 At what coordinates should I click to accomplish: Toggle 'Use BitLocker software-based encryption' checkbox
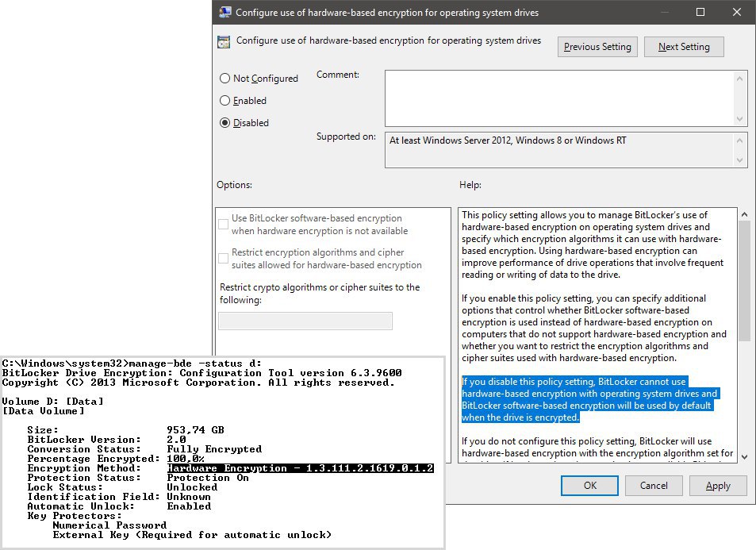click(223, 224)
